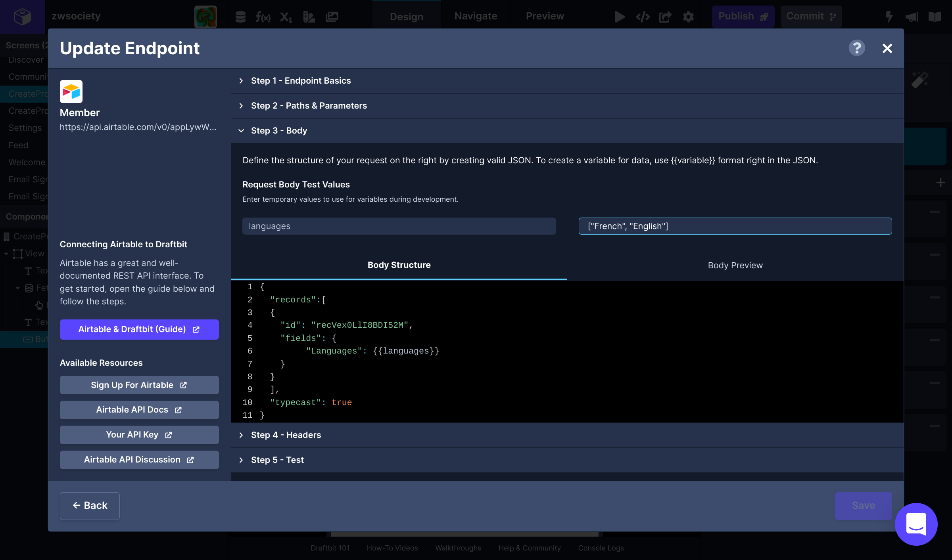Click the Save button
Screen dimensions: 952x560
coord(863,506)
